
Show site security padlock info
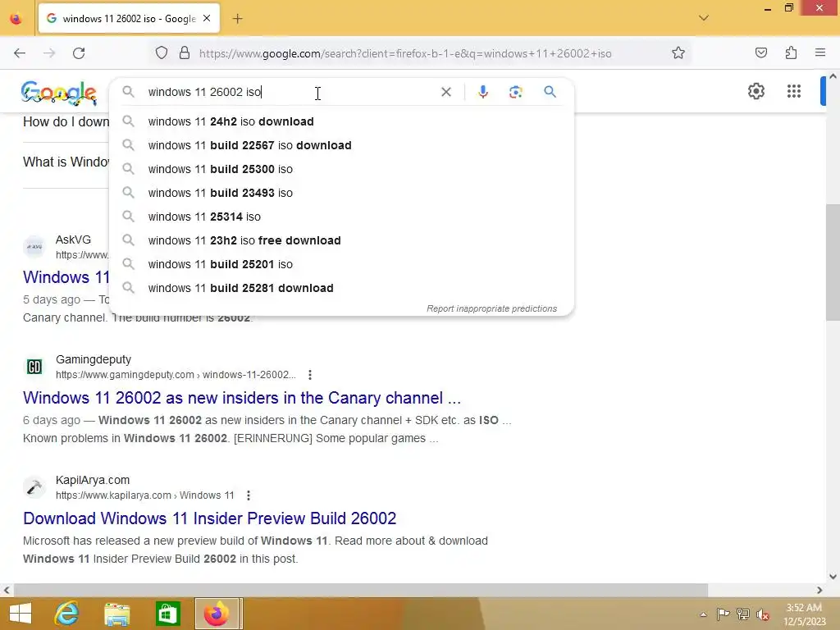click(185, 53)
